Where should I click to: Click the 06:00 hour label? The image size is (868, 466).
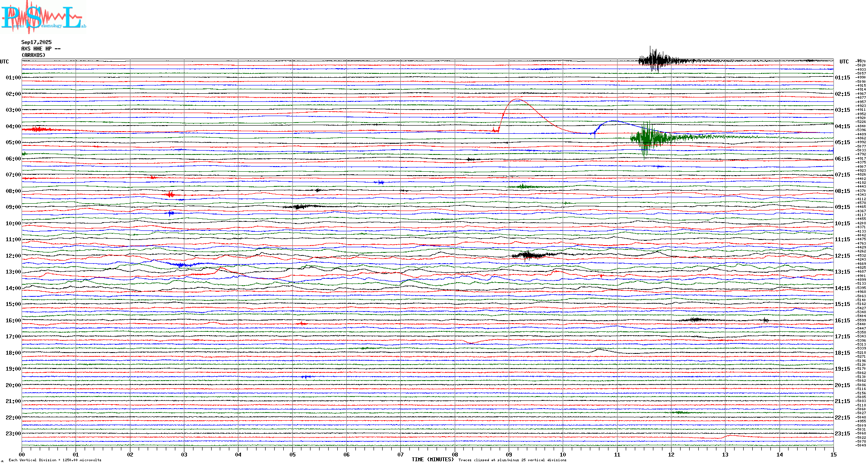coord(13,159)
